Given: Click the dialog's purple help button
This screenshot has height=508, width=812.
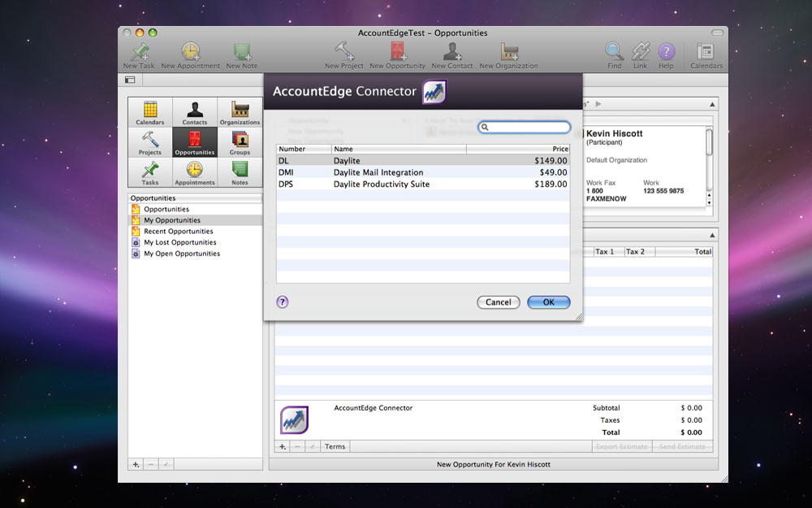Looking at the screenshot, I should (283, 302).
